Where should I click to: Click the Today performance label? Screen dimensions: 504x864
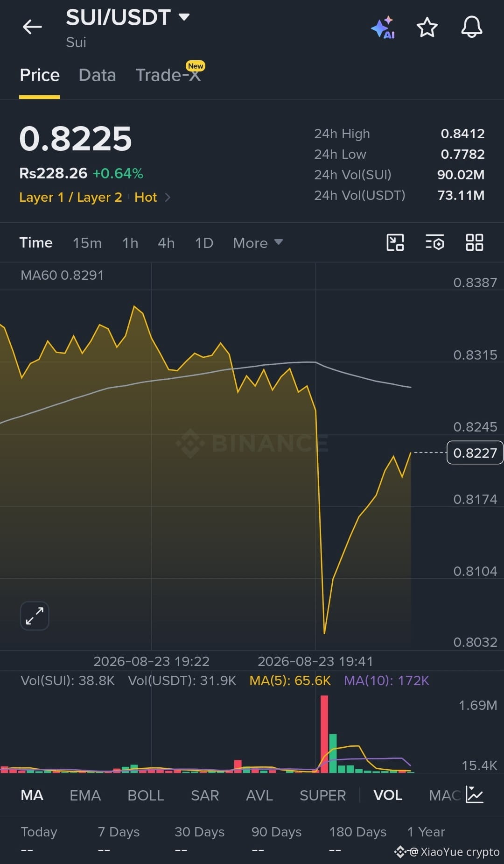tap(39, 832)
